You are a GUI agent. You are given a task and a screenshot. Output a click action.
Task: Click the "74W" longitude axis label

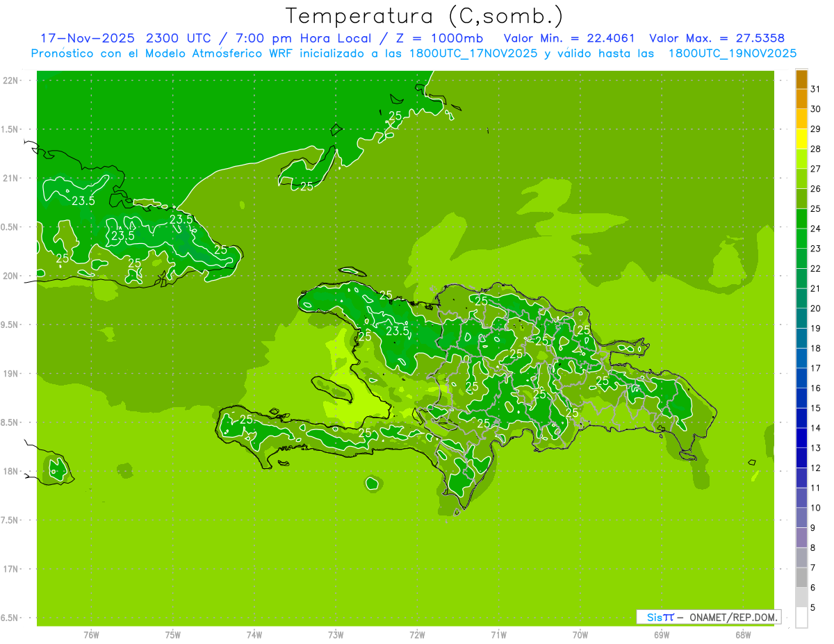coord(254,634)
